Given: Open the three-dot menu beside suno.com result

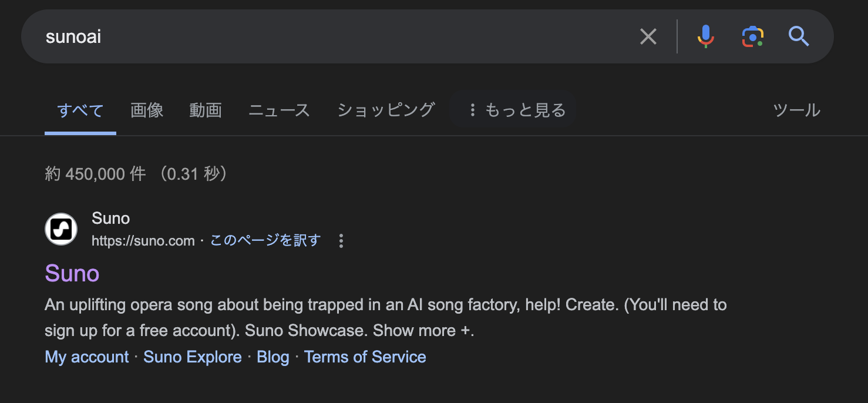Looking at the screenshot, I should tap(341, 241).
